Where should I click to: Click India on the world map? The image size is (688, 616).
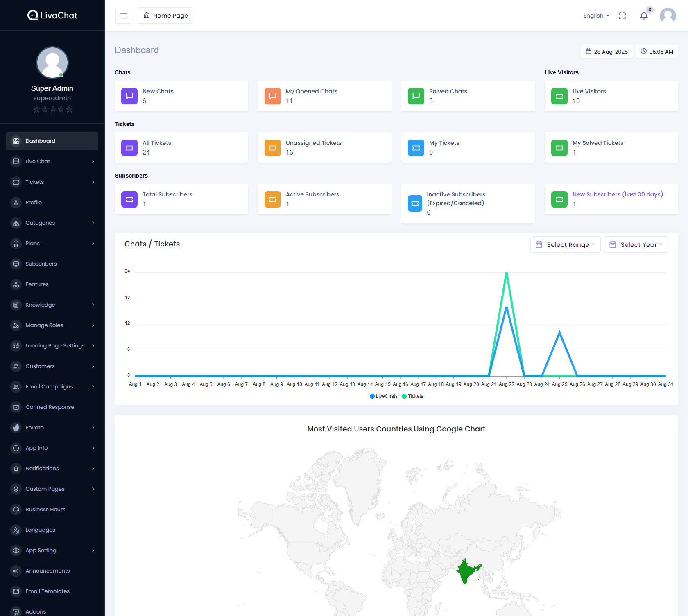click(467, 571)
